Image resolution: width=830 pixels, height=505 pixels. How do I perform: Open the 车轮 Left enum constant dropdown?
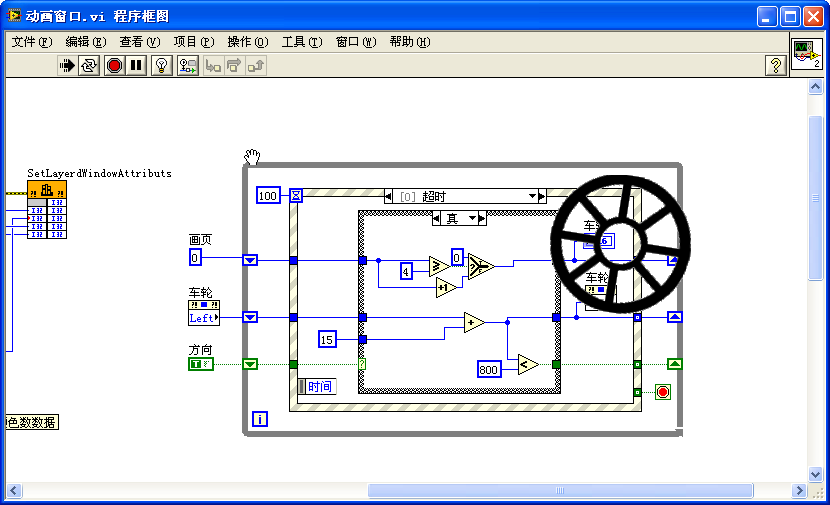click(x=204, y=318)
